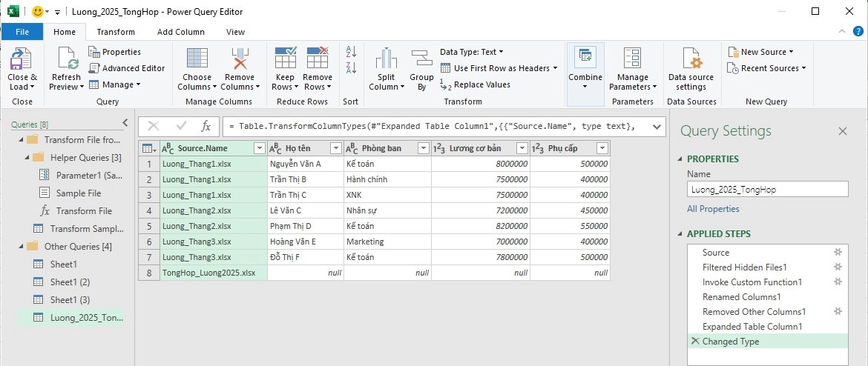
Task: Open the New Source dropdown
Action: tap(760, 51)
